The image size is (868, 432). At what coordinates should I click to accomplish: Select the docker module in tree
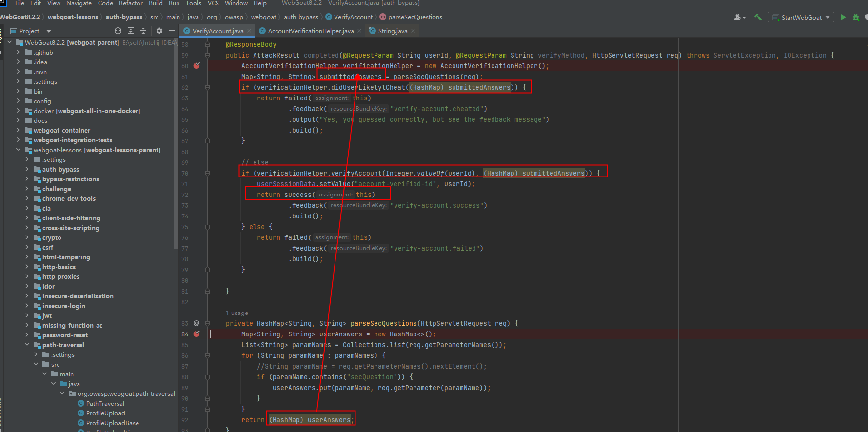pos(87,111)
